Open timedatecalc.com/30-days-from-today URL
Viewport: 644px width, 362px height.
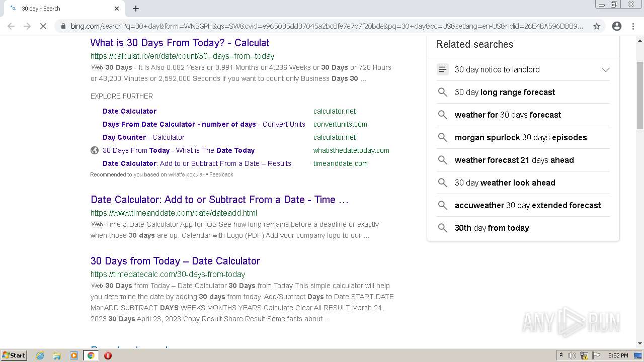coord(168,274)
